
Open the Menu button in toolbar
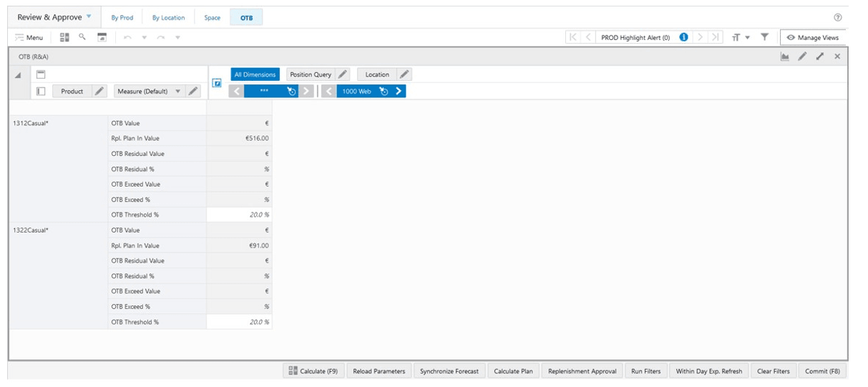29,37
